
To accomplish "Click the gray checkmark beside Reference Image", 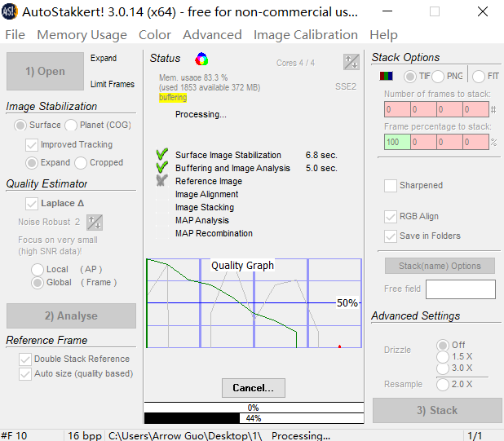I will point(161,181).
